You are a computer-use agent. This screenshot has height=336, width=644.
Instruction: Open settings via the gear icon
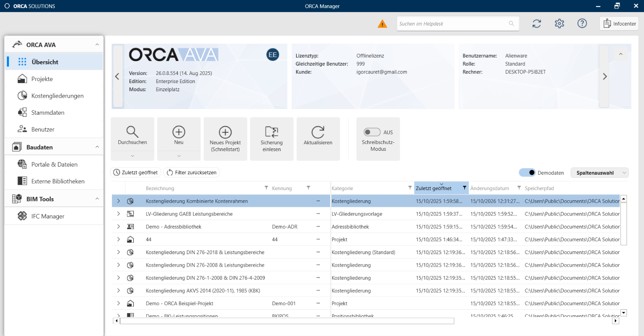[559, 24]
